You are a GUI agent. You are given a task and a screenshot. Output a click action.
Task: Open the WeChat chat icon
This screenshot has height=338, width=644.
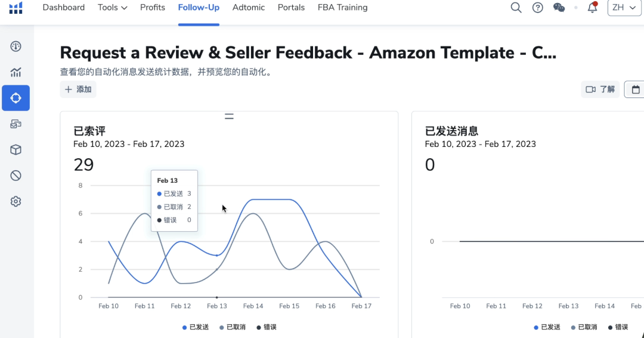click(559, 8)
